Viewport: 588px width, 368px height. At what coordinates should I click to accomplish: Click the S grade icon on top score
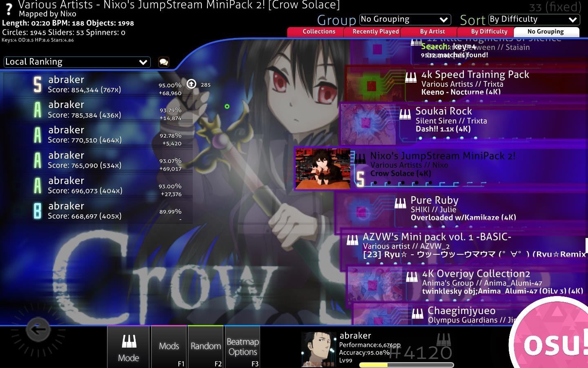[x=37, y=85]
